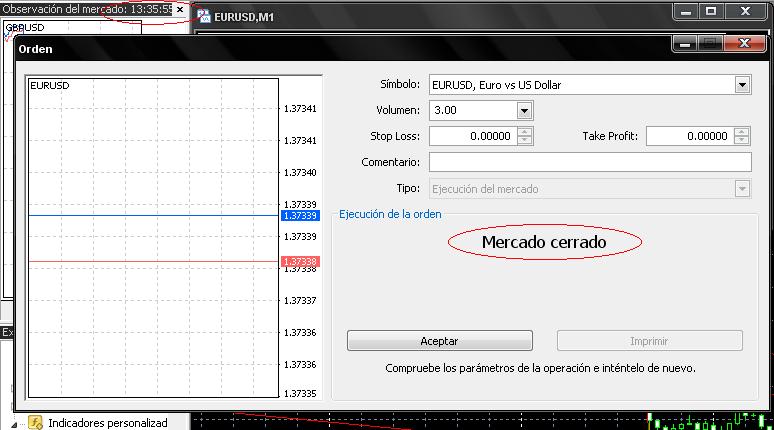Viewport: 774px width, 430px height.
Task: Click the Indicadores personalizad function icon
Action: (x=35, y=423)
